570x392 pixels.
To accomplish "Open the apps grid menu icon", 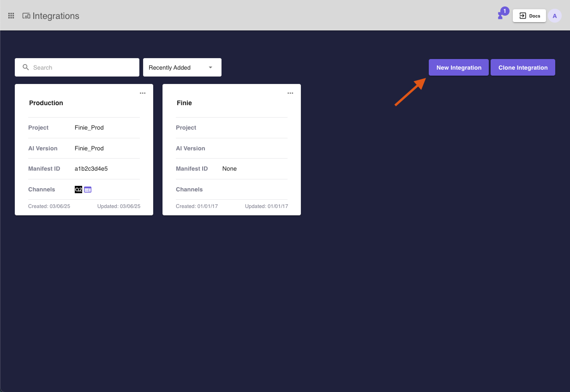I will point(11,16).
